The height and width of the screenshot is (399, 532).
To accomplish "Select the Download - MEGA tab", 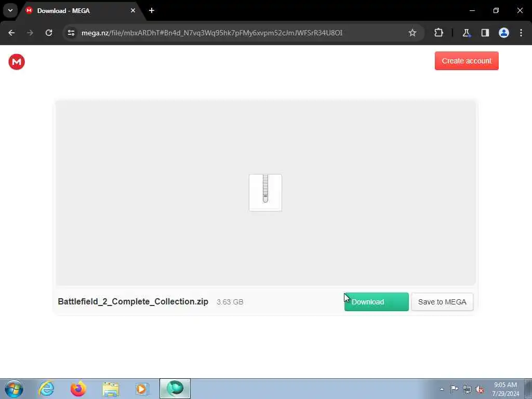I will (x=81, y=10).
